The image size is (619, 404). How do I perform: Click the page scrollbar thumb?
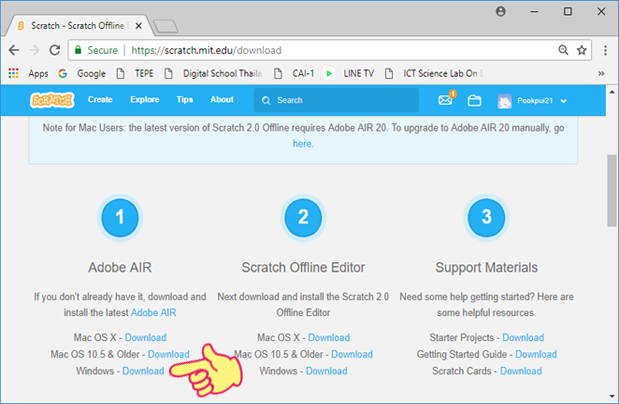point(612,190)
